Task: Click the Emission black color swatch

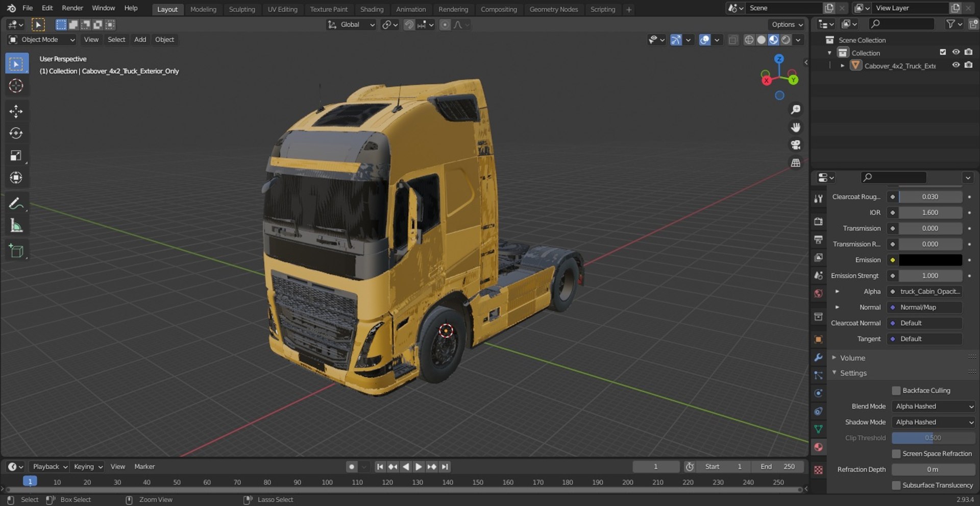Action: pos(930,260)
